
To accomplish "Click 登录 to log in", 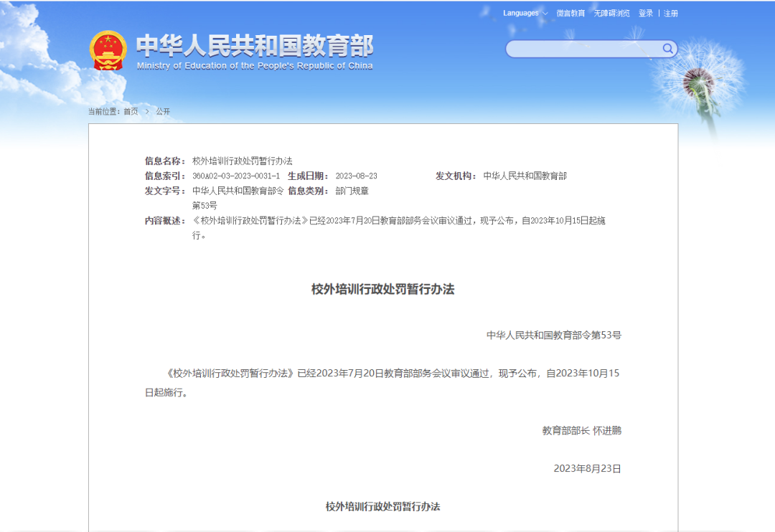I will point(646,14).
